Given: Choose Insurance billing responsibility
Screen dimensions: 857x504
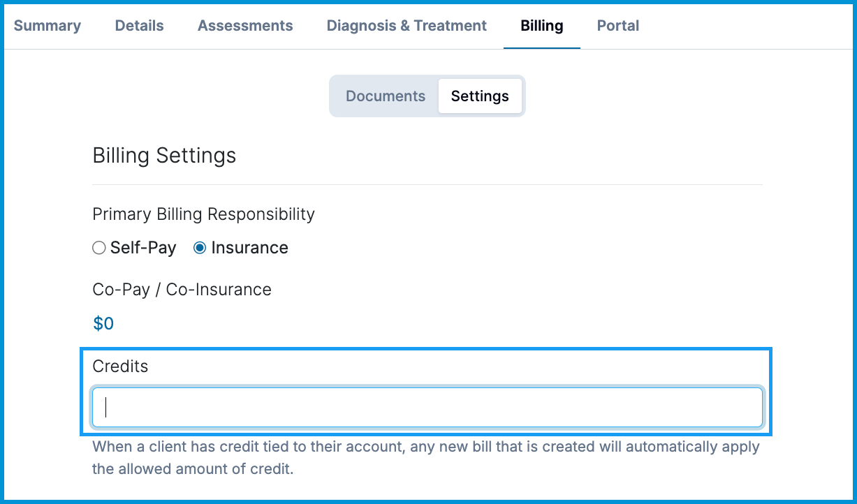Looking at the screenshot, I should [x=200, y=248].
